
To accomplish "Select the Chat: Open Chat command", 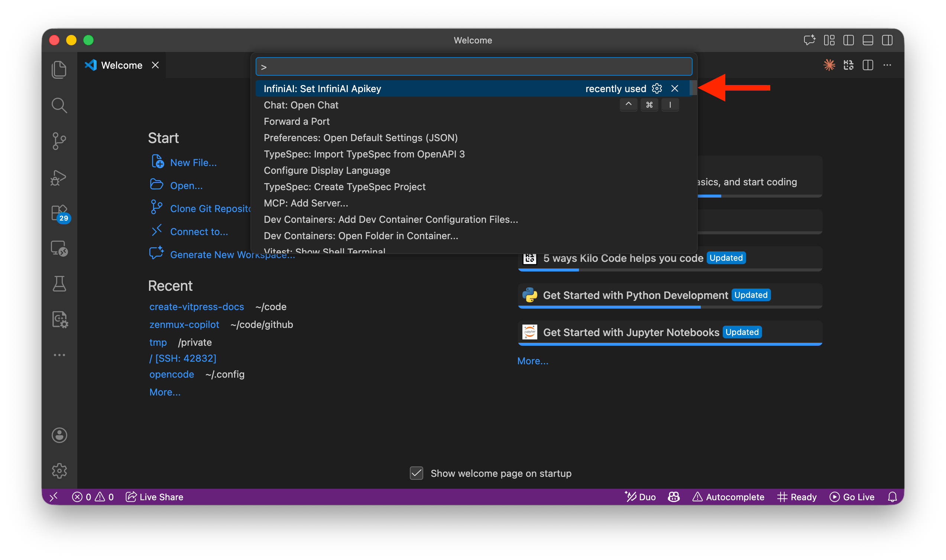I will pos(301,105).
